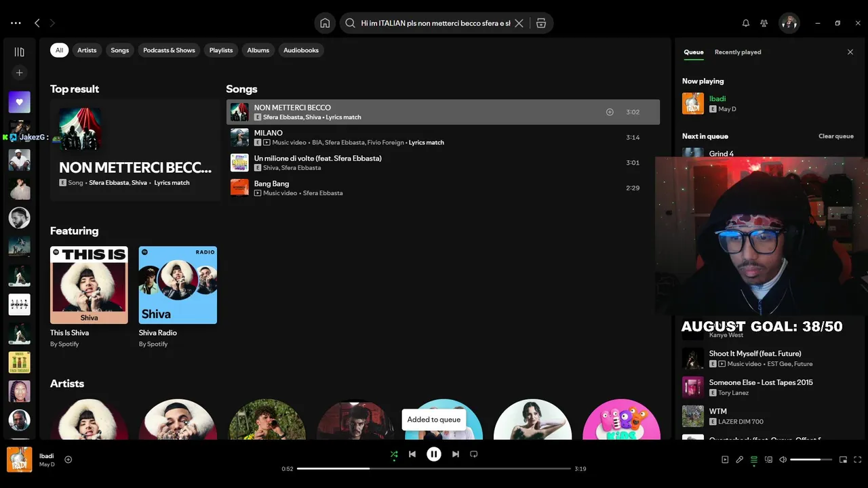868x488 pixels.
Task: Expand Your Library sidebar icon
Action: (19, 52)
